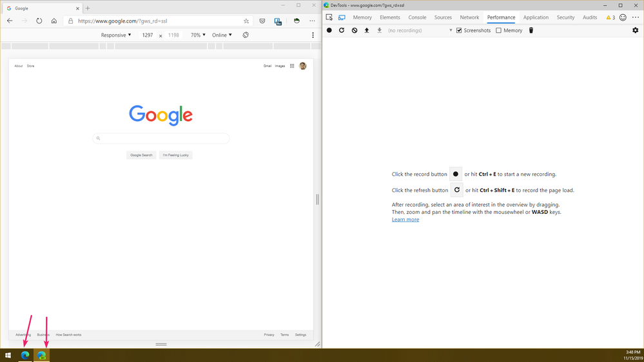Screen dimensions: 644x362
Task: Refresh the Google page in browser
Action: pos(39,21)
